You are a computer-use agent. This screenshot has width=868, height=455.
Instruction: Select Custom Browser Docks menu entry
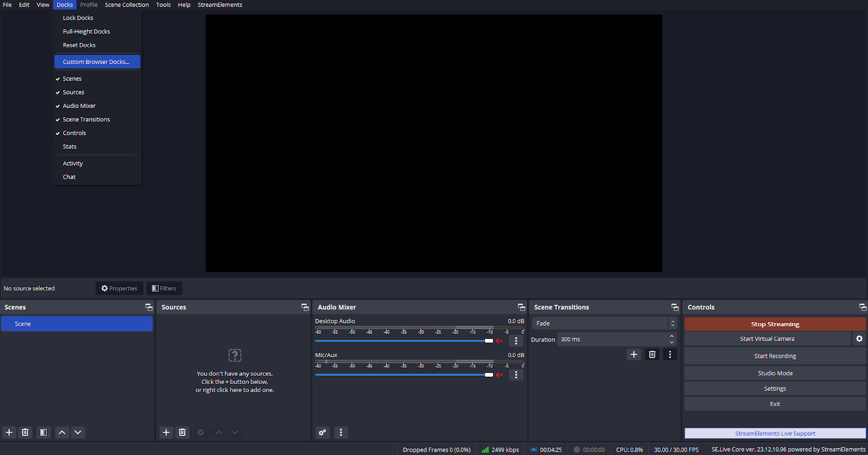[97, 62]
